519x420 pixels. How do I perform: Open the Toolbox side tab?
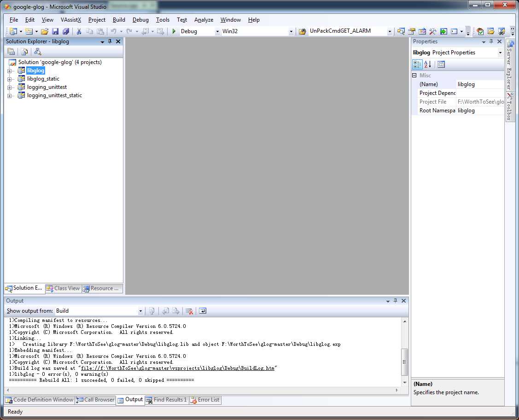click(x=510, y=106)
